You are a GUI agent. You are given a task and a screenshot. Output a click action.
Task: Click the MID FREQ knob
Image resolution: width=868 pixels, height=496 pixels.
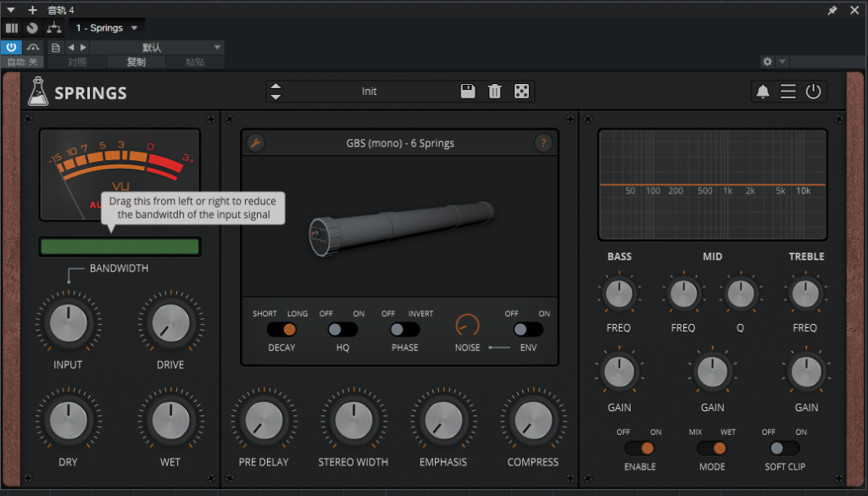683,293
